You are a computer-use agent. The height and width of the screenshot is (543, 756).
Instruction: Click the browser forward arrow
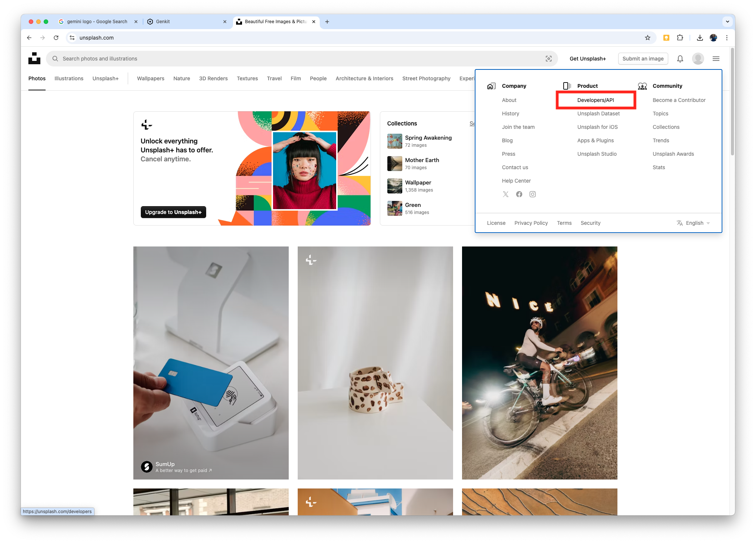[43, 38]
